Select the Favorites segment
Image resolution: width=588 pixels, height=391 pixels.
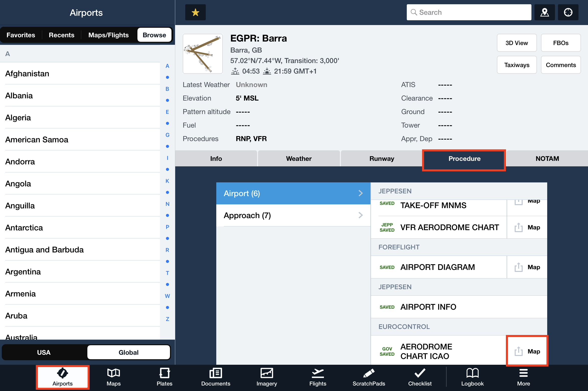[x=21, y=35]
